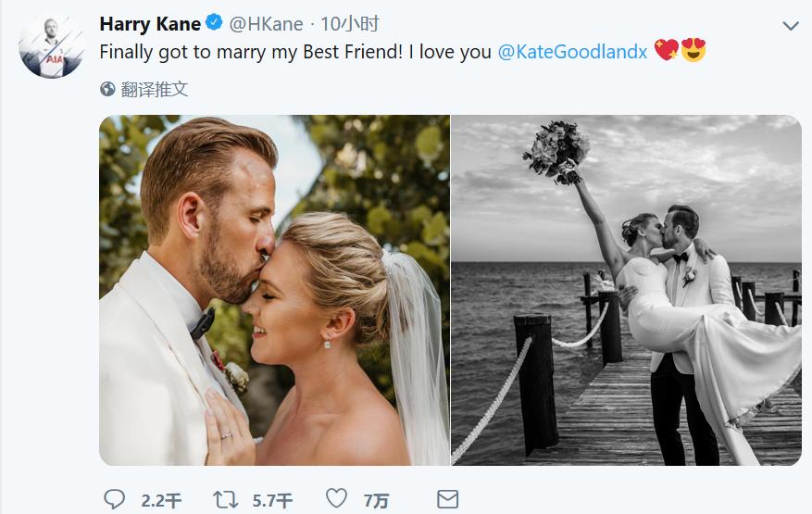Click the reply speech bubble icon

click(114, 500)
